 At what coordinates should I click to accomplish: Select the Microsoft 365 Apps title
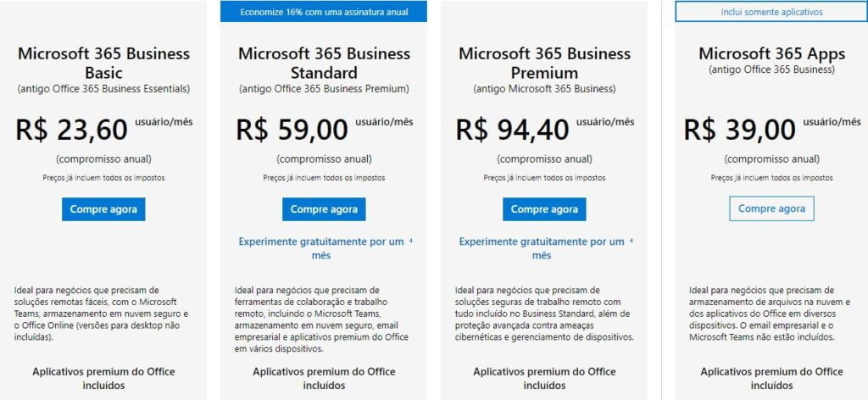coord(771,53)
